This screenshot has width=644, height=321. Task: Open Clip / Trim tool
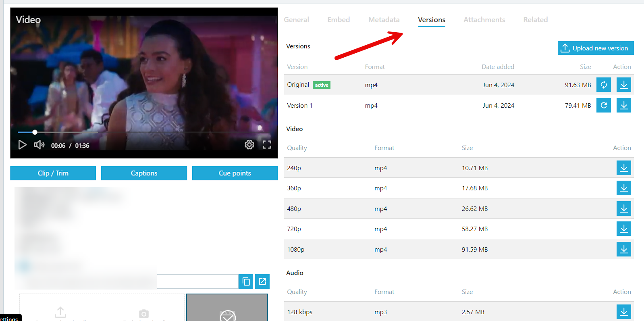pyautogui.click(x=53, y=173)
